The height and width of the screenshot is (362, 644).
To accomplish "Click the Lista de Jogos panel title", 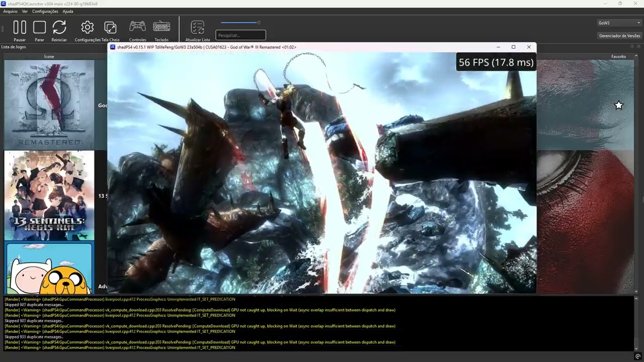I will tap(14, 47).
